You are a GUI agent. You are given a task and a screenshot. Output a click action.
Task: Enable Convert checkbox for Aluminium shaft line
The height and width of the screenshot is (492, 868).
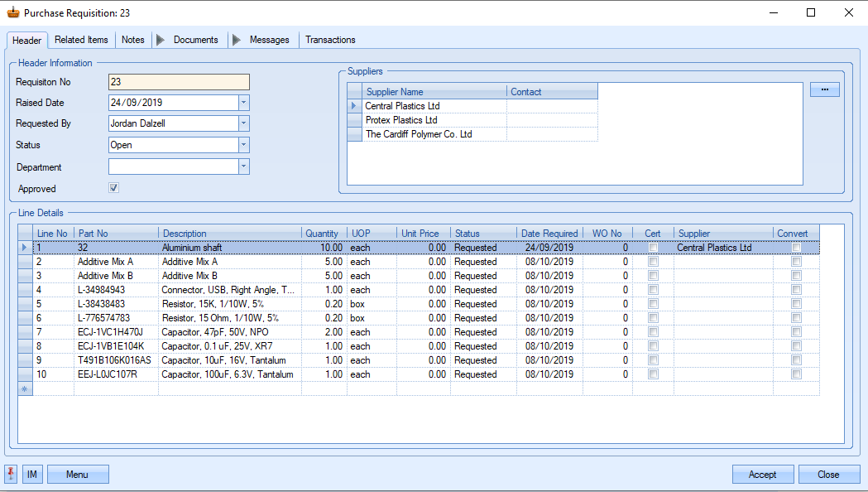click(x=796, y=248)
